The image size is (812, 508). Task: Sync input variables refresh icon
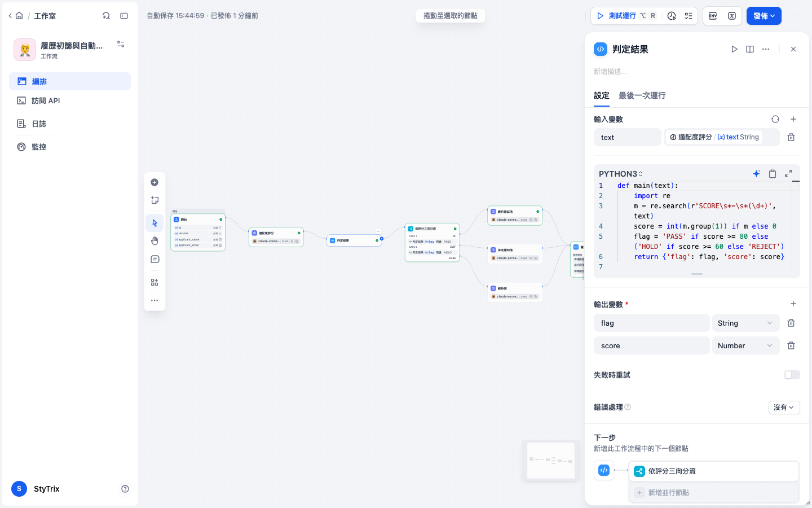click(775, 119)
